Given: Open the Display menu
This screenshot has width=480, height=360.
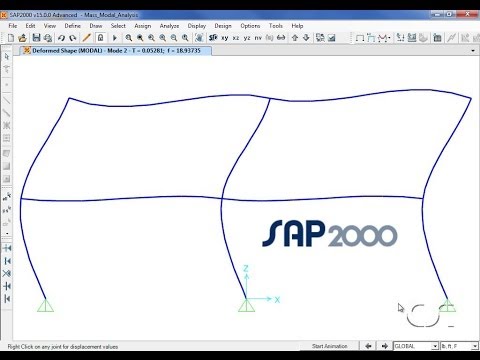Looking at the screenshot, I should [197, 26].
